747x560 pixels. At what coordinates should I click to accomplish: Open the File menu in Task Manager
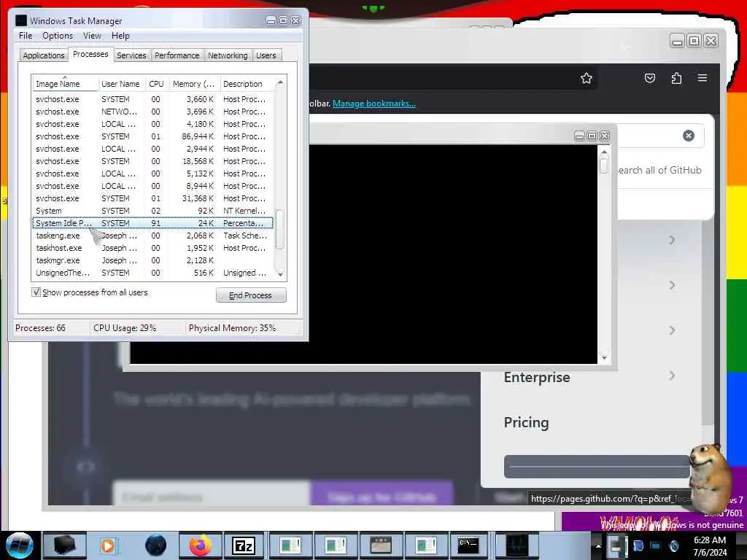click(x=26, y=36)
